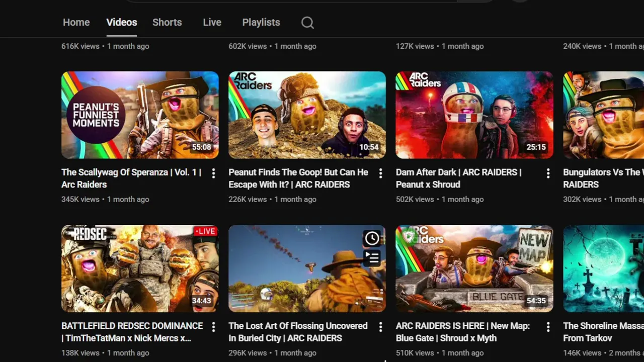
Task: Play the 10:54 ARC Raiders goop thumbnail
Action: 307,115
